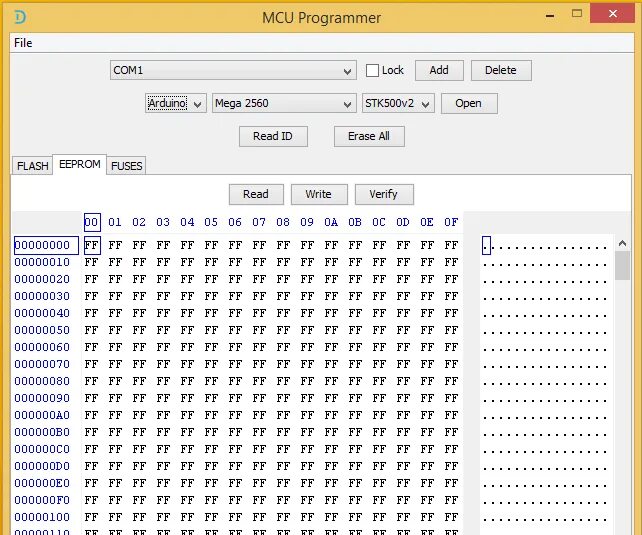Click the Add button

click(439, 70)
